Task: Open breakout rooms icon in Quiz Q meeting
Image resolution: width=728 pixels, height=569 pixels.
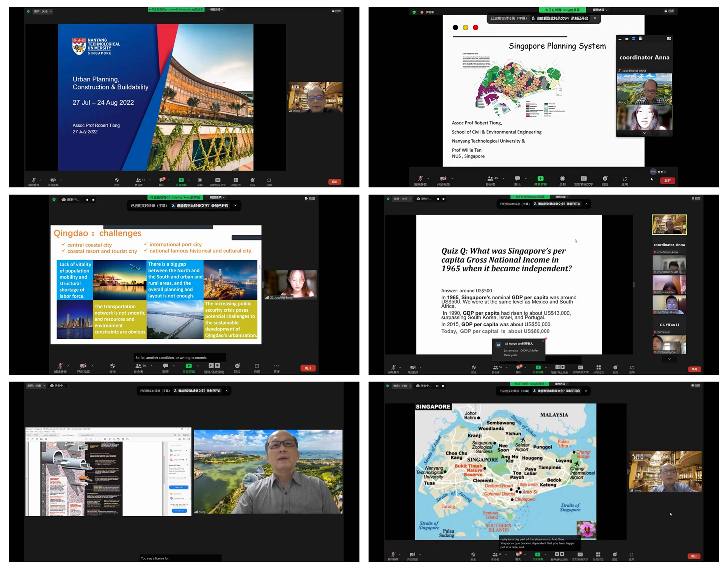Action: coord(598,368)
